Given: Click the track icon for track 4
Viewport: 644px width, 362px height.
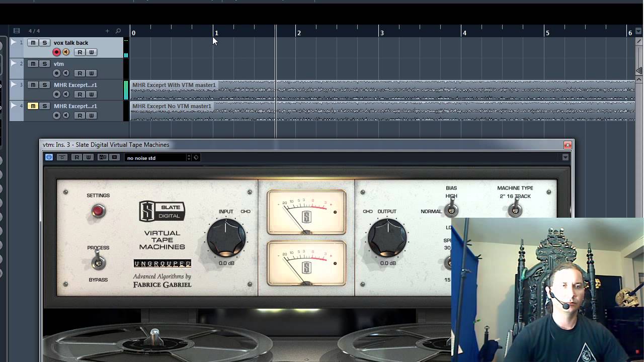Looking at the screenshot, I should [14, 106].
